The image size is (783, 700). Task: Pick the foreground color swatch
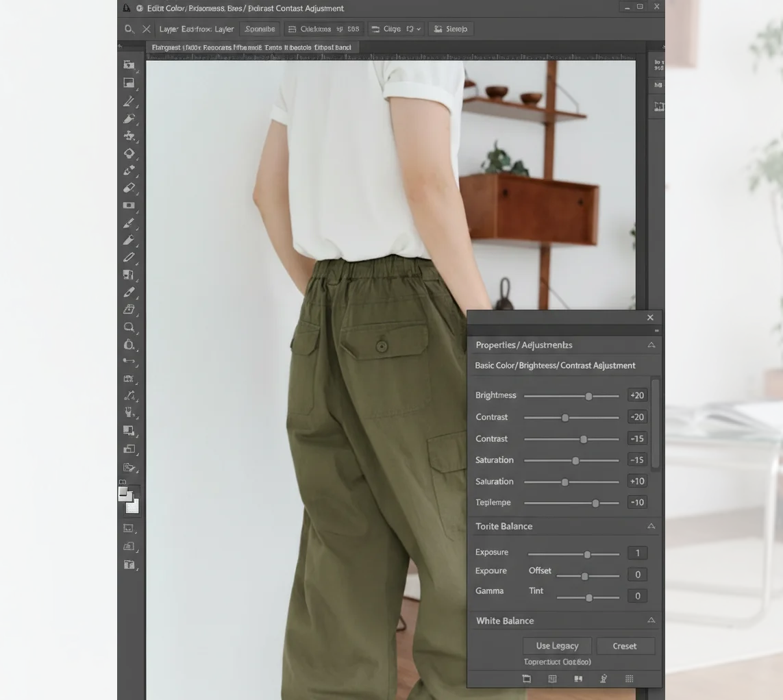coord(123,492)
